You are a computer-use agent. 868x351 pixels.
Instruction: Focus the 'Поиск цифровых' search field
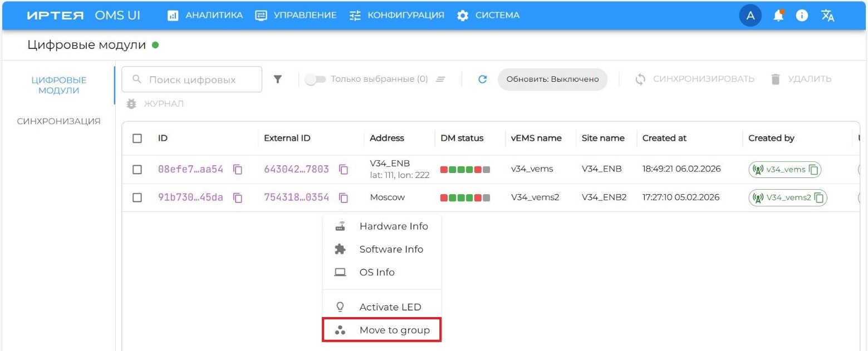pyautogui.click(x=192, y=80)
